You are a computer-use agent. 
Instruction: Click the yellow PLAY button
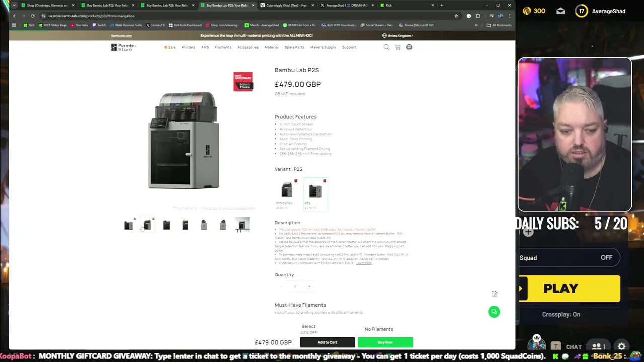point(570,288)
